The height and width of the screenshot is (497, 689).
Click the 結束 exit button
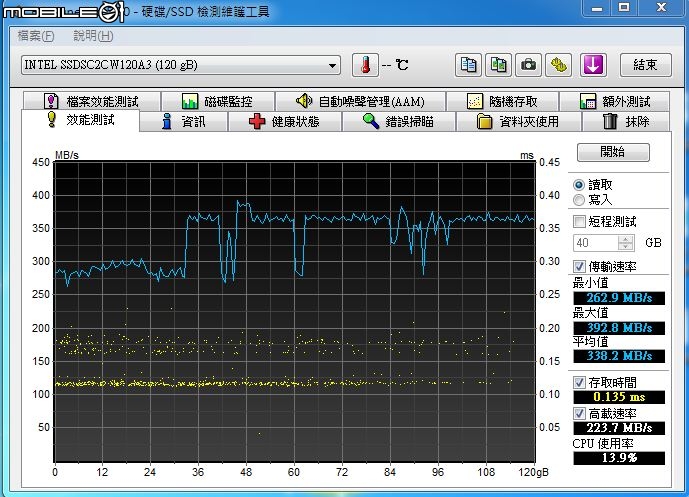point(645,65)
